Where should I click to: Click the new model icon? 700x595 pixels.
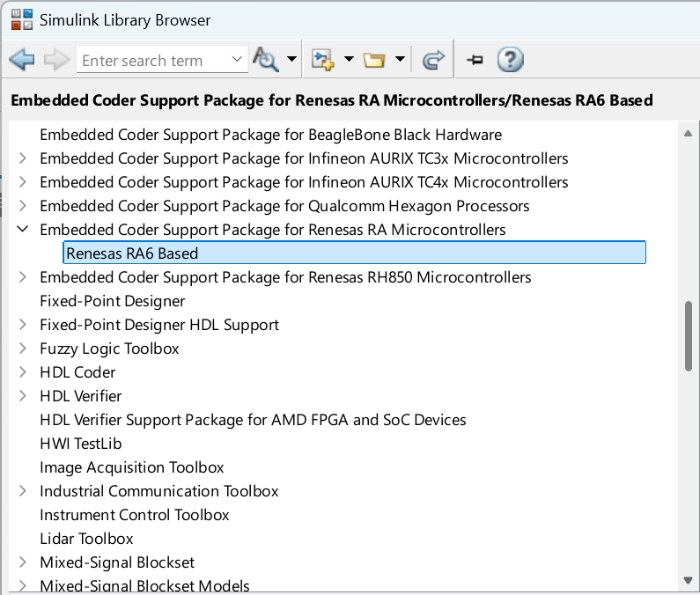click(x=323, y=60)
